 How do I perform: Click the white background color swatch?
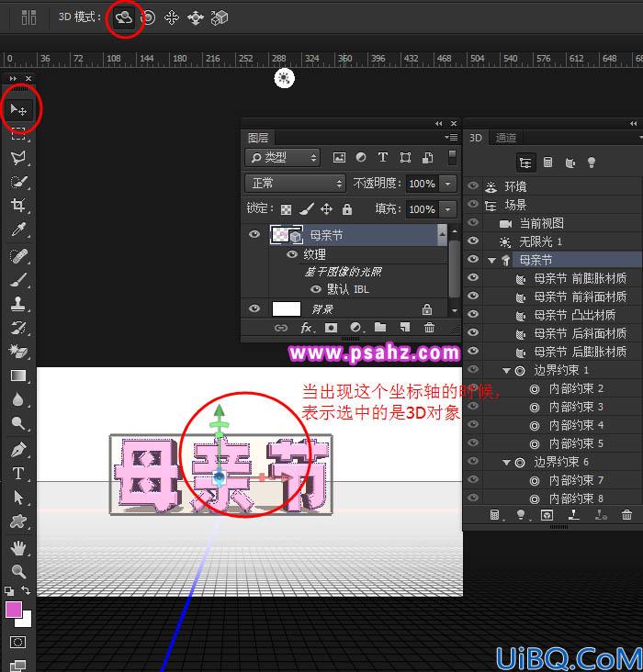coord(25,621)
